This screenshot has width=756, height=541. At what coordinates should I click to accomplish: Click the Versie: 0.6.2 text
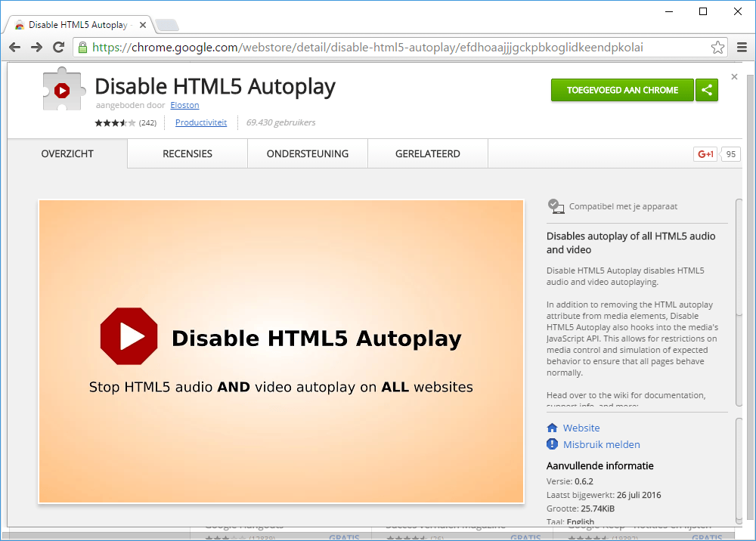570,481
